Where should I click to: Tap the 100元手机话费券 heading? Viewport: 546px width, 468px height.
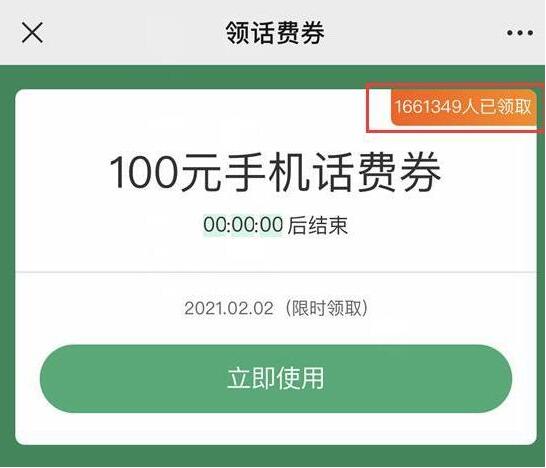[275, 172]
